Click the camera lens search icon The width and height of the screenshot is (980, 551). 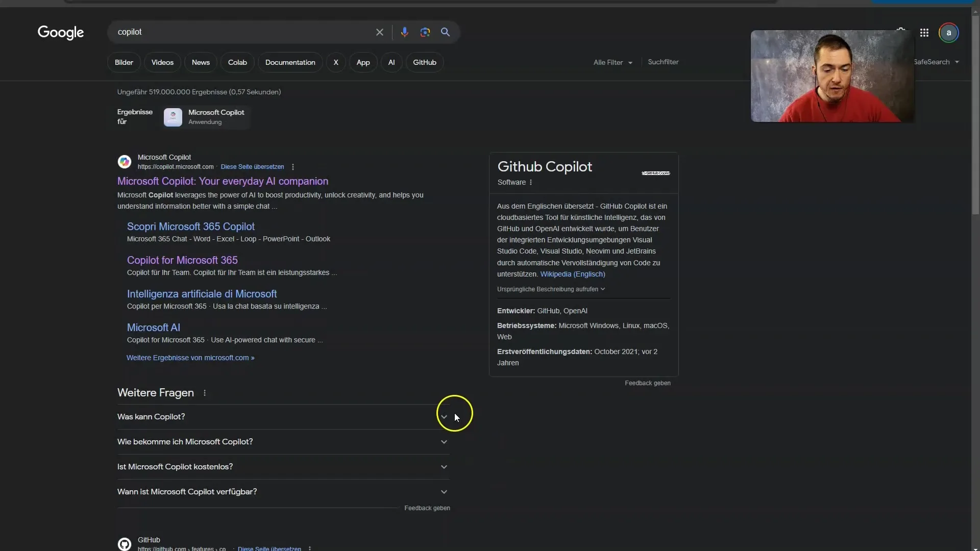(424, 32)
